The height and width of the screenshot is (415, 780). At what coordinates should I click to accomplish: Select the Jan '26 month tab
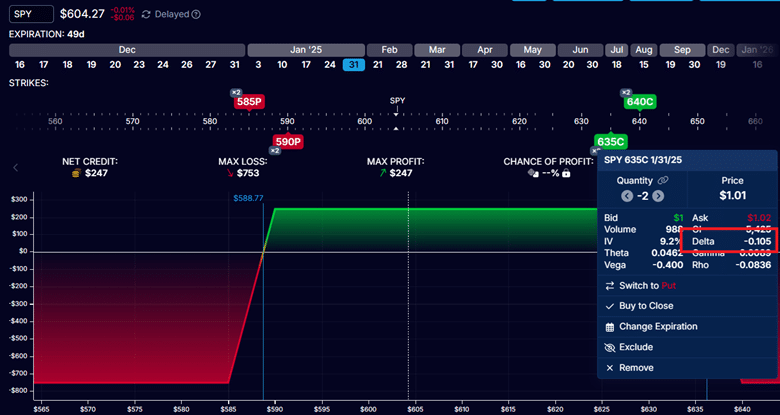pyautogui.click(x=757, y=50)
